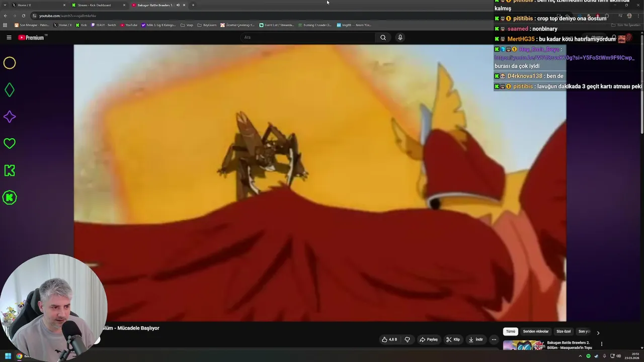Viewport: 644px width, 362px height.
Task: Open 'Son Mesajlar' bookmark
Action: 32,25
